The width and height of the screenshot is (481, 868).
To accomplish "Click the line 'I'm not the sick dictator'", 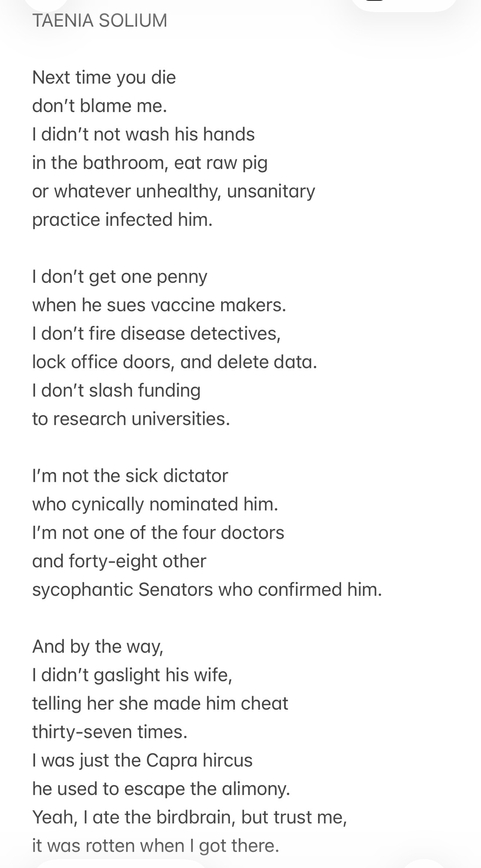I will pos(130,476).
